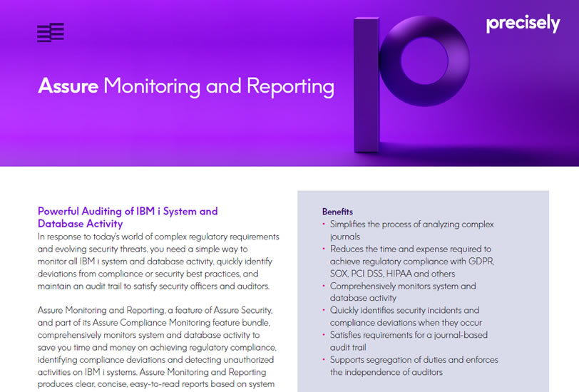Image resolution: width=579 pixels, height=392 pixels.
Task: Click the bullet 'Simplifies the process of analyzing complex journals'
Action: coord(411,230)
